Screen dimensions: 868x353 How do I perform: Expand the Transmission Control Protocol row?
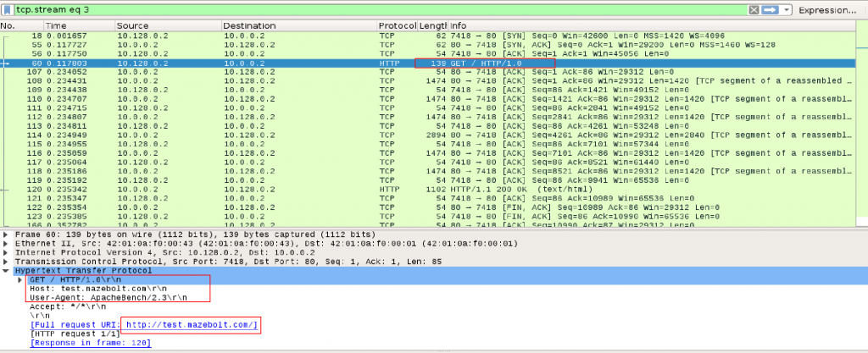pyautogui.click(x=6, y=262)
